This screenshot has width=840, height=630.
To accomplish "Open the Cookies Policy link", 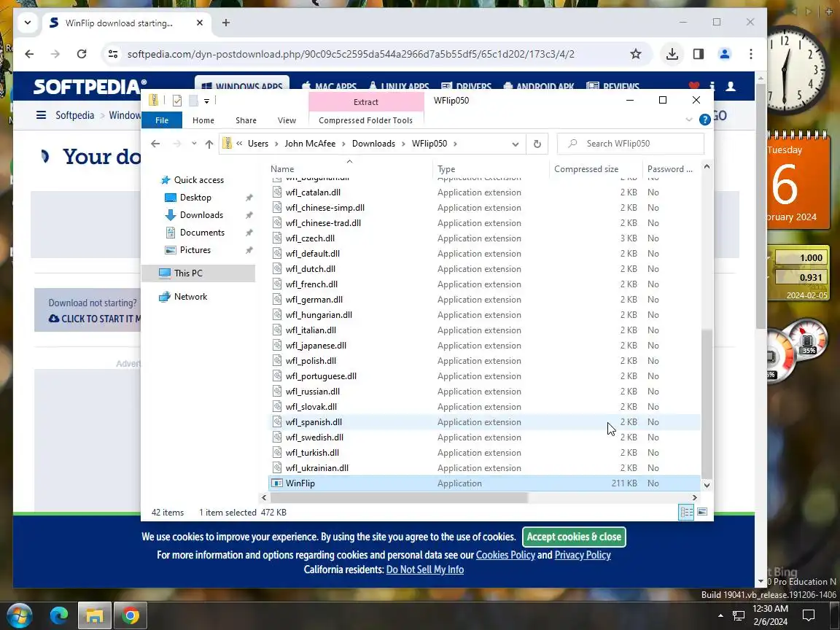I will click(x=505, y=555).
